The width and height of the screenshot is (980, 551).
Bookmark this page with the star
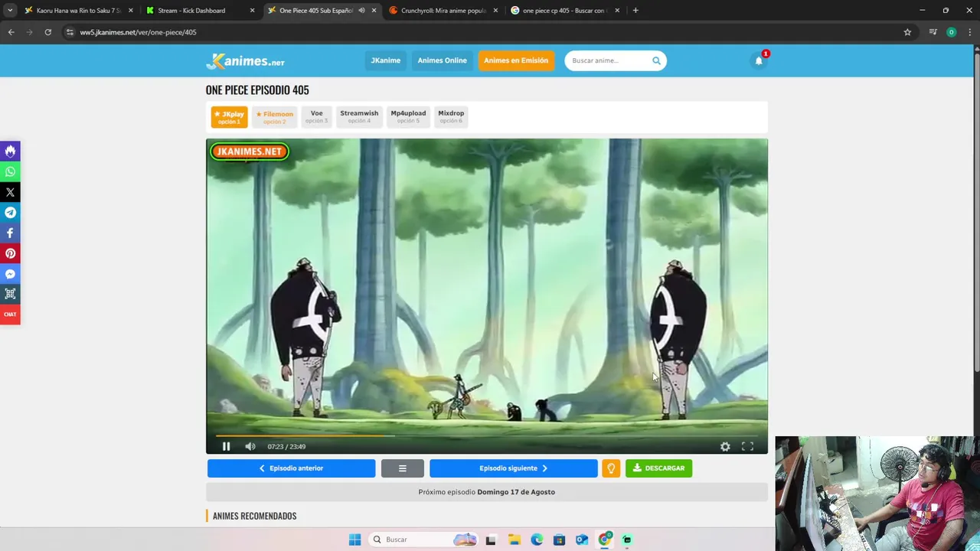(x=907, y=32)
